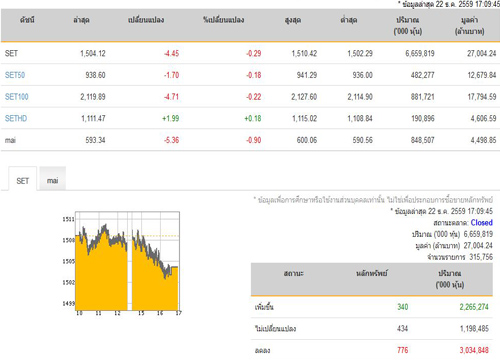The image size is (500, 360).
Task: Click the SET intraday chart image
Action: [x=122, y=263]
